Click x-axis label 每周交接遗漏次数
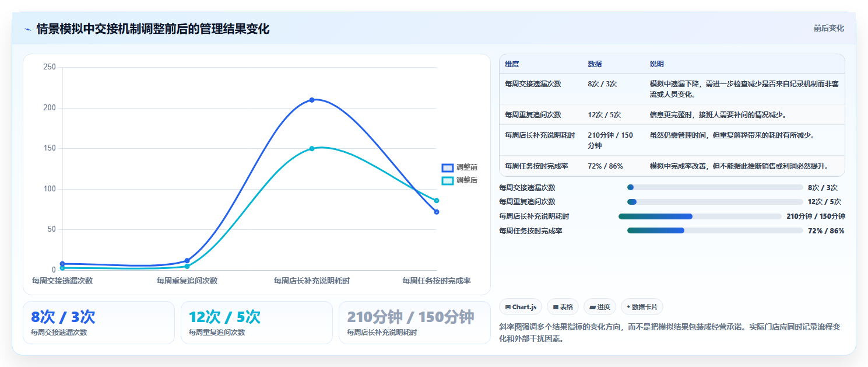This screenshot has width=868, height=367. point(62,281)
